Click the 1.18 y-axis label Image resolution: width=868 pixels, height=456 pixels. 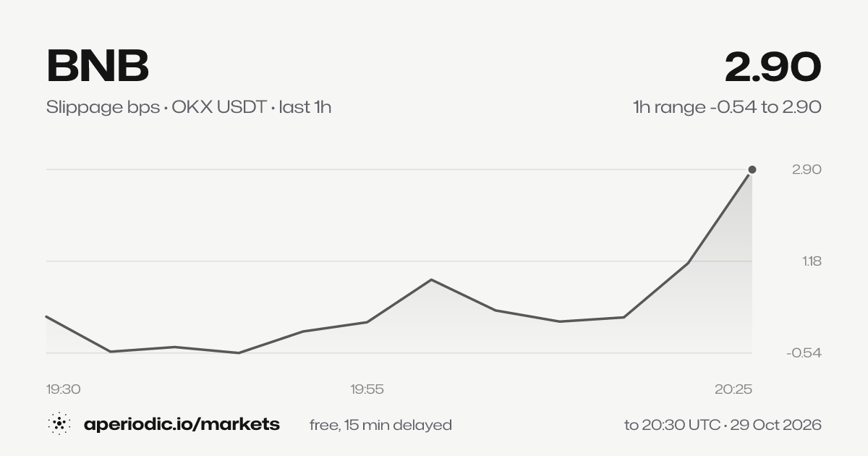[x=812, y=261]
